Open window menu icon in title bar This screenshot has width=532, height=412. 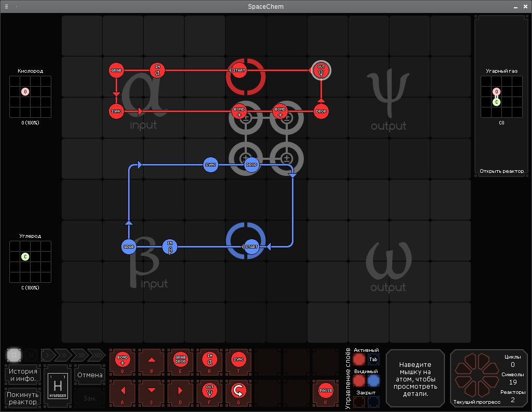(x=6, y=6)
